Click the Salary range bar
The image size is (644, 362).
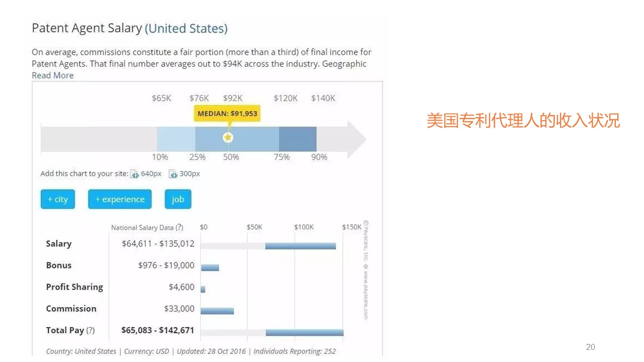(x=300, y=246)
